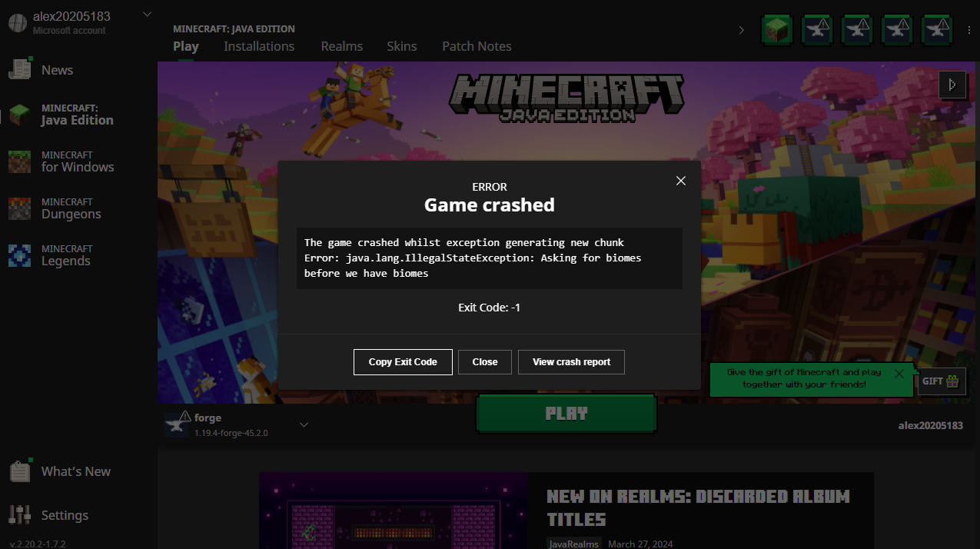Open the Patch Notes tab

(x=477, y=46)
